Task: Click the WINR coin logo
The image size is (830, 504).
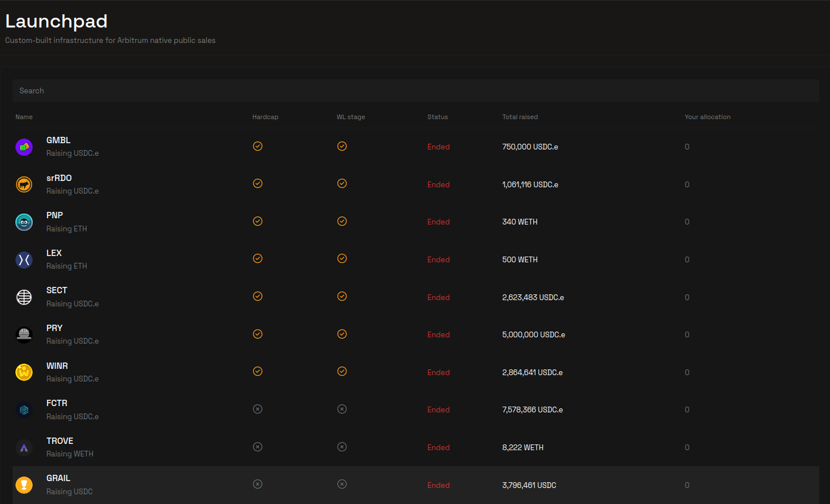Action: (24, 372)
